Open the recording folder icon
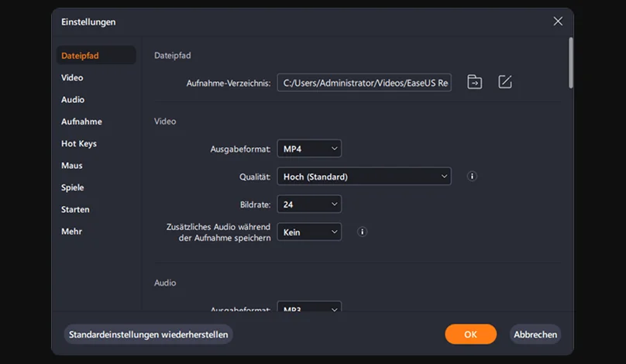Screen dimensions: 626x364 tap(474, 82)
